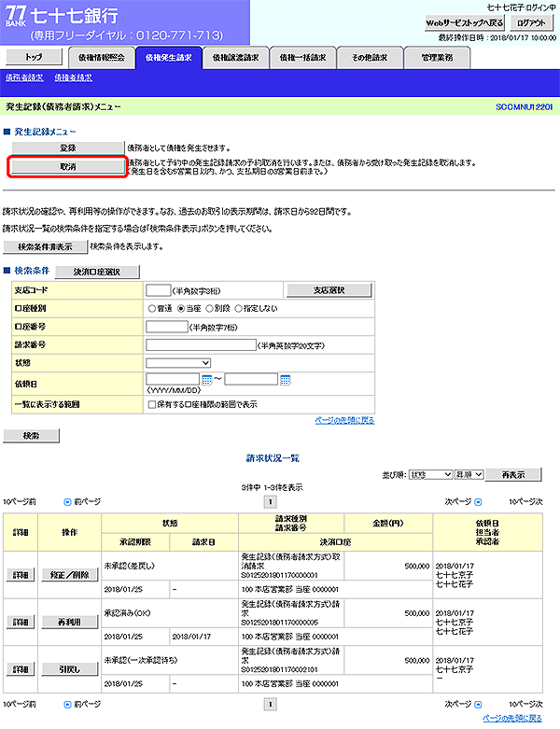Click 詳細 for the 承認済み(OK) row
Screen dimensions: 560x729
(21, 622)
